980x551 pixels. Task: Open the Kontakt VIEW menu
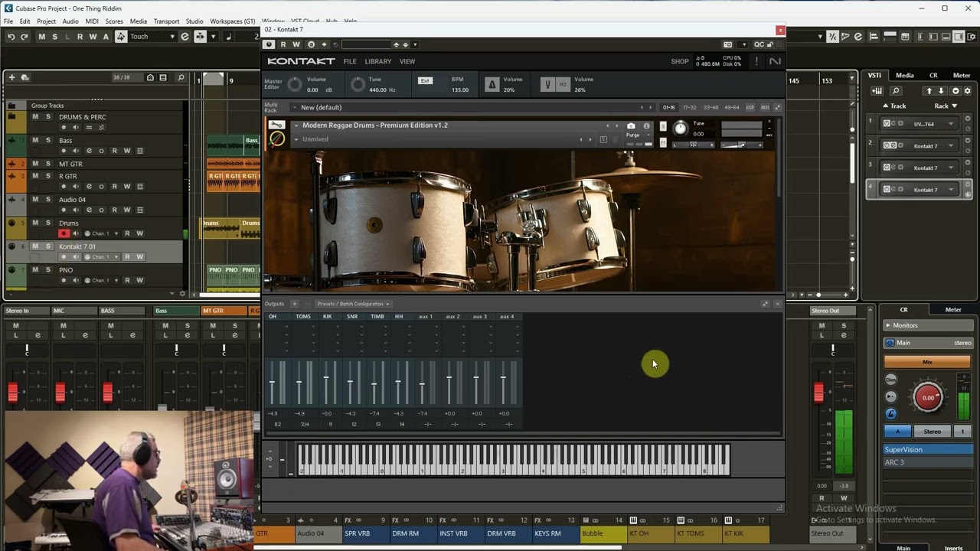407,61
